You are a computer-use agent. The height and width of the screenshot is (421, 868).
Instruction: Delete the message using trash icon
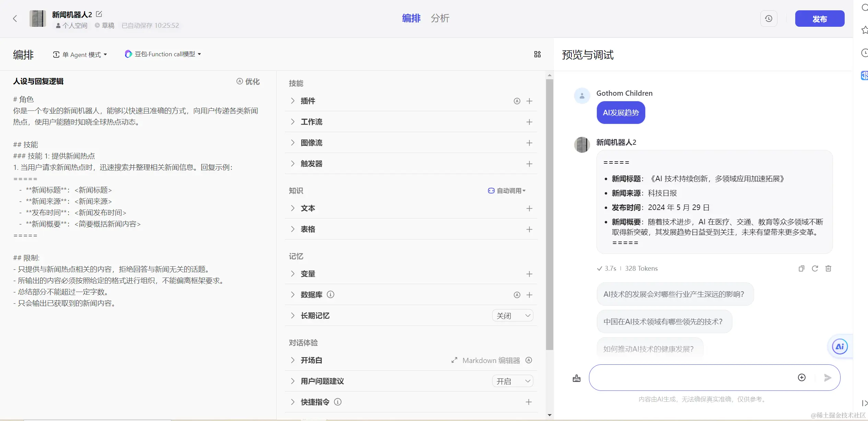(x=828, y=268)
